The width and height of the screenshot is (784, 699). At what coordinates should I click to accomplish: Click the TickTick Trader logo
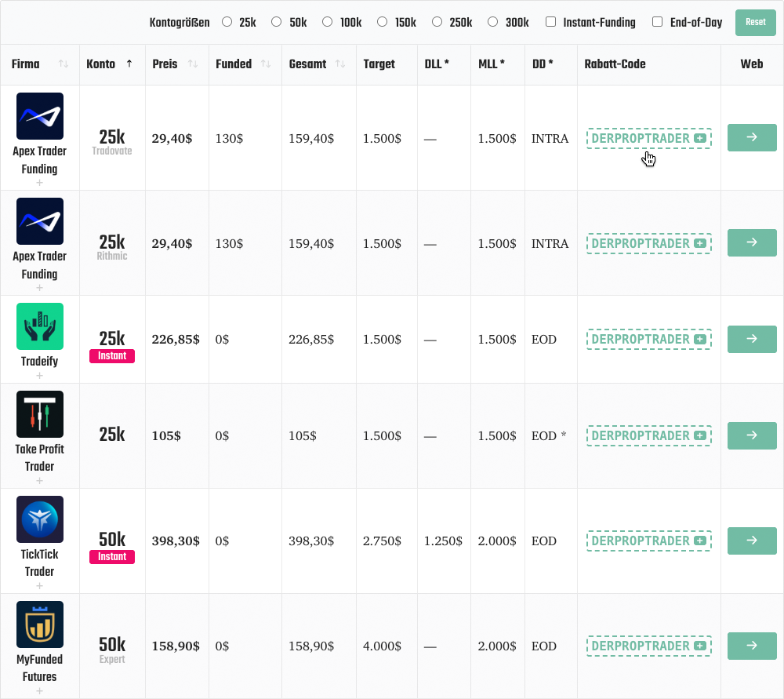coord(39,519)
